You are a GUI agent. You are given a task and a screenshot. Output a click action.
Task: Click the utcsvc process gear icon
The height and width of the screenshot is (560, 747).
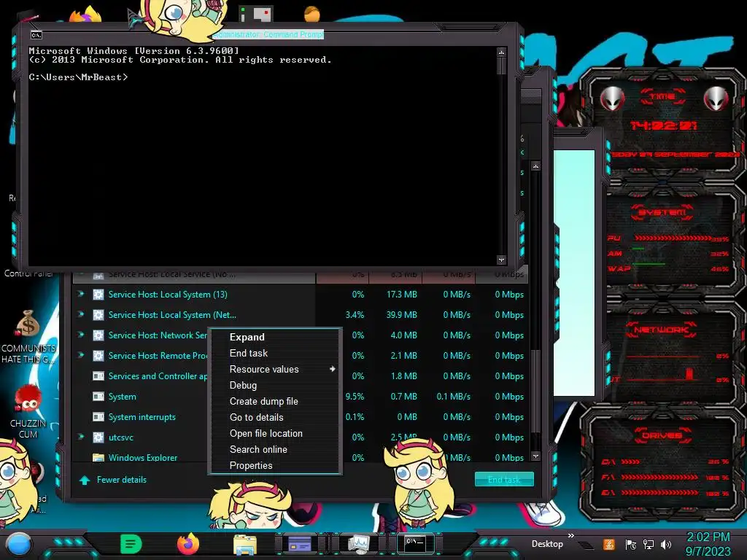[x=98, y=437]
